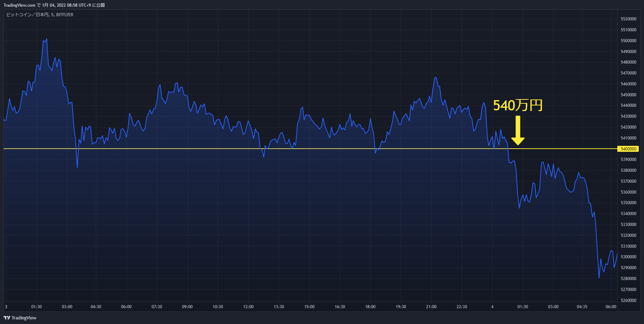Click the 5480000 price axis label
The height and width of the screenshot is (324, 644).
(x=629, y=62)
